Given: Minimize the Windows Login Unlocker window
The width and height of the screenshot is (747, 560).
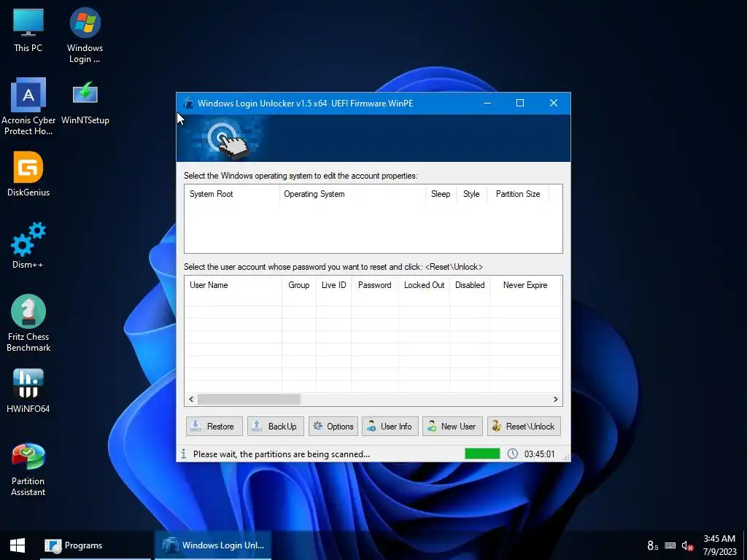Looking at the screenshot, I should coord(487,103).
